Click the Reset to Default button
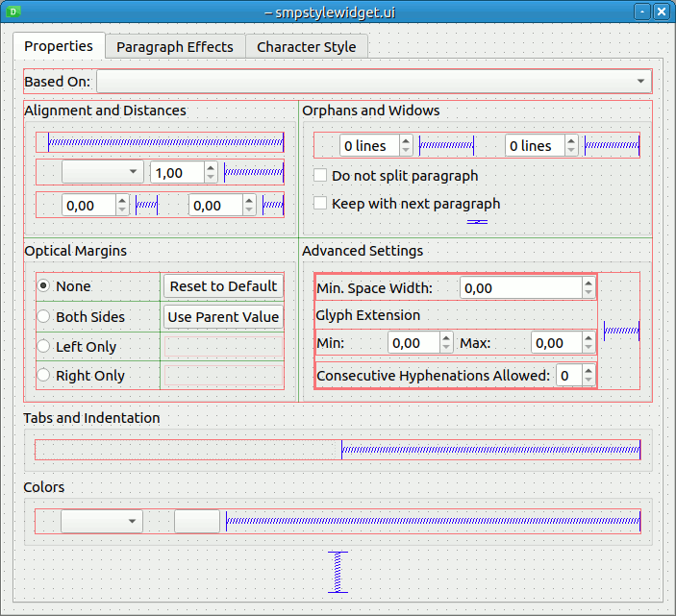This screenshot has height=616, width=676. tap(224, 286)
